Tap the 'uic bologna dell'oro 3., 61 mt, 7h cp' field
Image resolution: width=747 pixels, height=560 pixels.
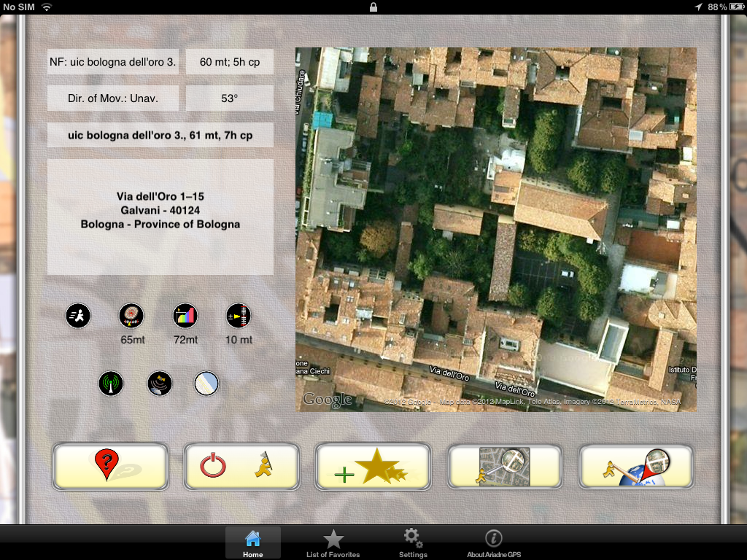tap(160, 135)
